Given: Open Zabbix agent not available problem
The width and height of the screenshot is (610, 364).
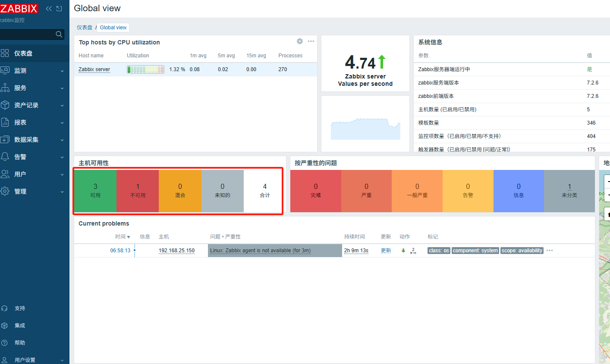Looking at the screenshot, I should [x=260, y=250].
